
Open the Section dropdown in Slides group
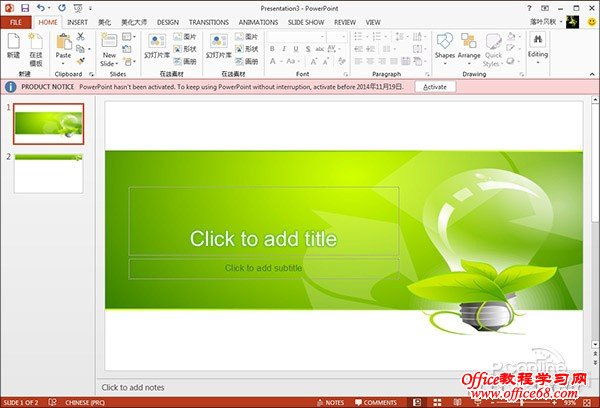point(129,61)
